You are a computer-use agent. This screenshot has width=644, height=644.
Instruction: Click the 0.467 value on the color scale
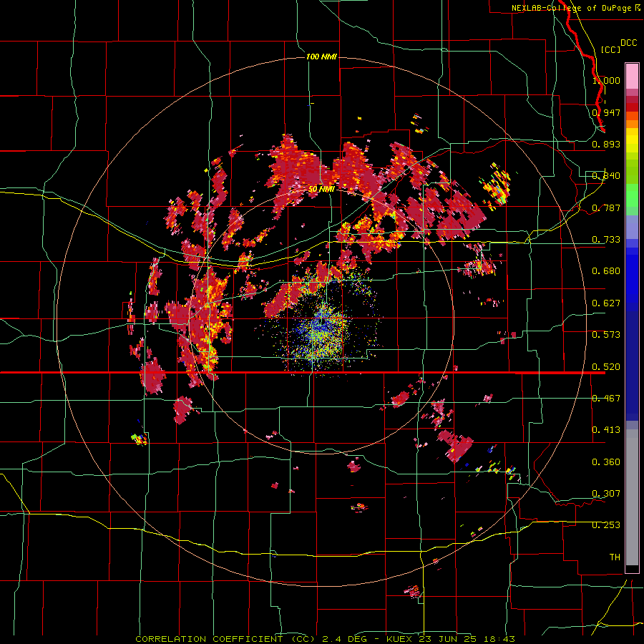pos(606,399)
